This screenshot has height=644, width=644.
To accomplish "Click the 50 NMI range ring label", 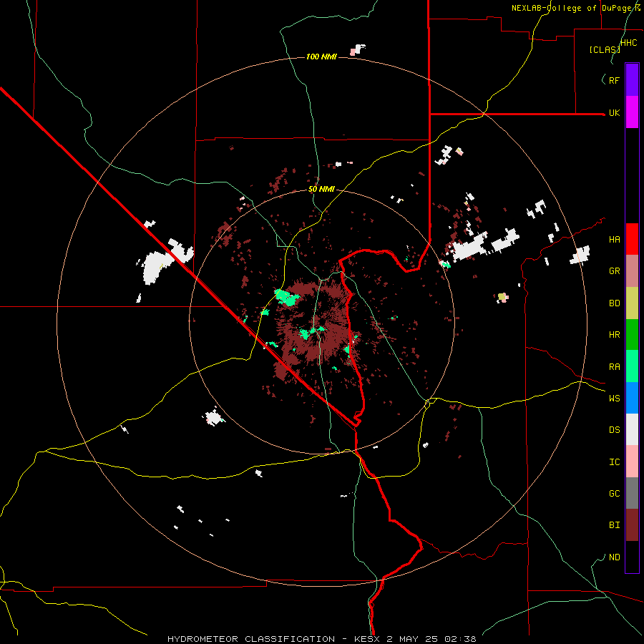I will [321, 190].
